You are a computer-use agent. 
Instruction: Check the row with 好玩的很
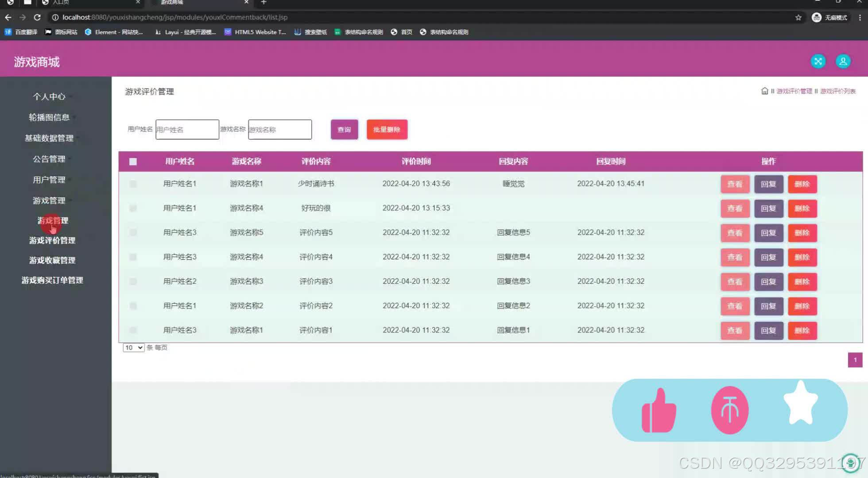tap(133, 208)
